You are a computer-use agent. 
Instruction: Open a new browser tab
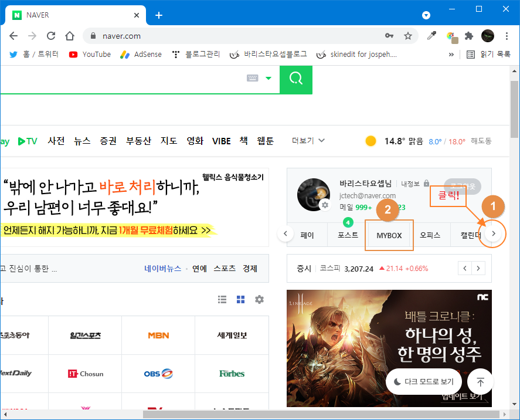[x=159, y=15]
